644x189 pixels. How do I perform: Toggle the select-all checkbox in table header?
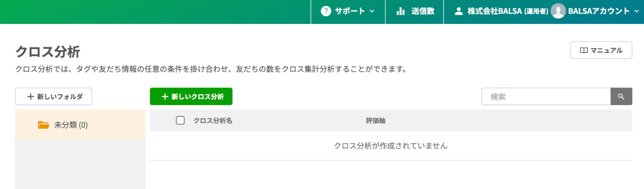[180, 120]
